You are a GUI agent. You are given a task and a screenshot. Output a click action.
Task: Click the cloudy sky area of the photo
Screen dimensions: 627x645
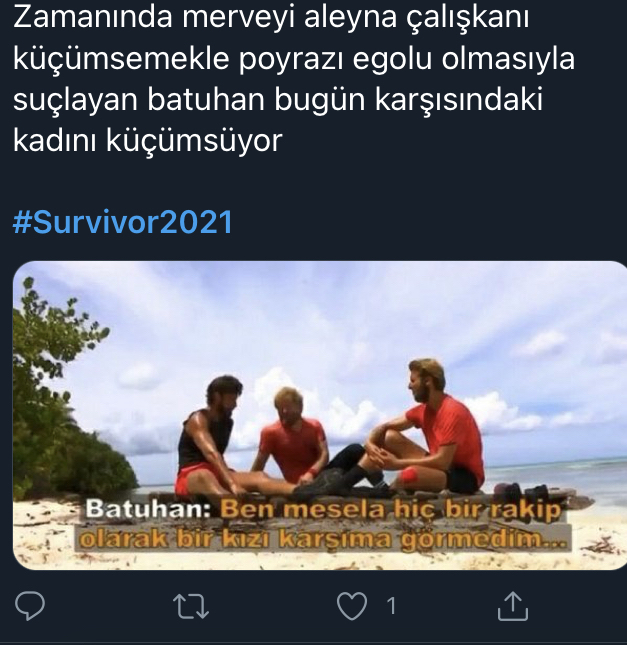coord(329,321)
